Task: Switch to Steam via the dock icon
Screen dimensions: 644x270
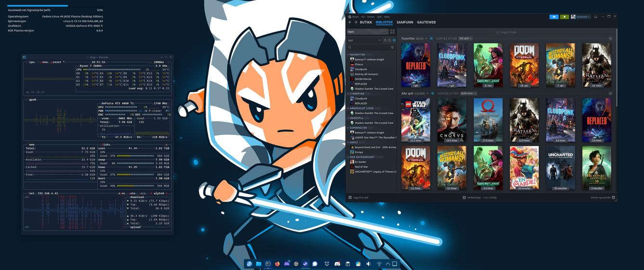Action: coord(305,264)
